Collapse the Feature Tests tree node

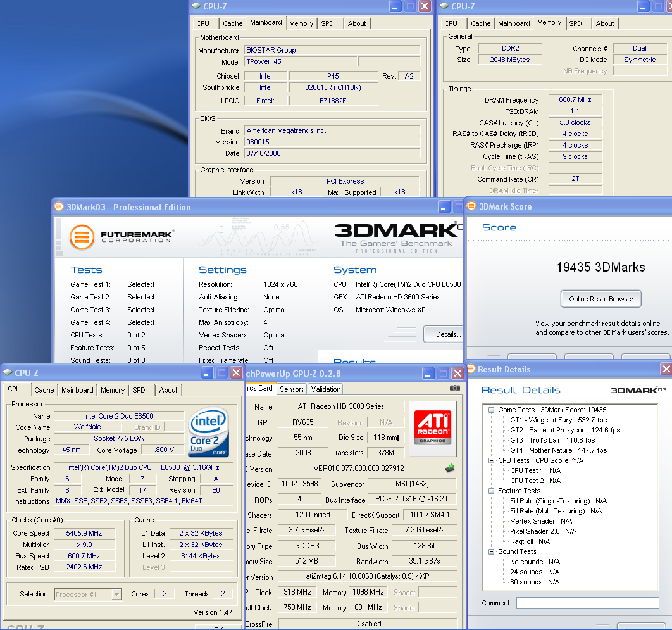click(x=491, y=491)
